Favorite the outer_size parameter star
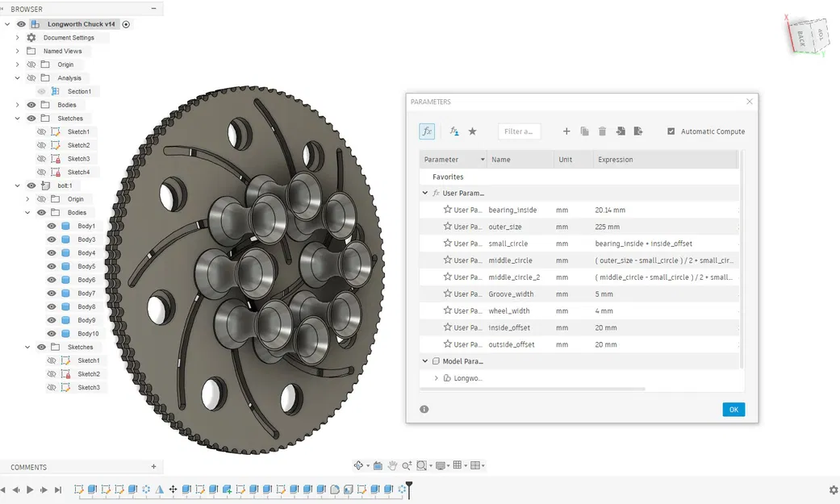This screenshot has height=504, width=840. [447, 226]
